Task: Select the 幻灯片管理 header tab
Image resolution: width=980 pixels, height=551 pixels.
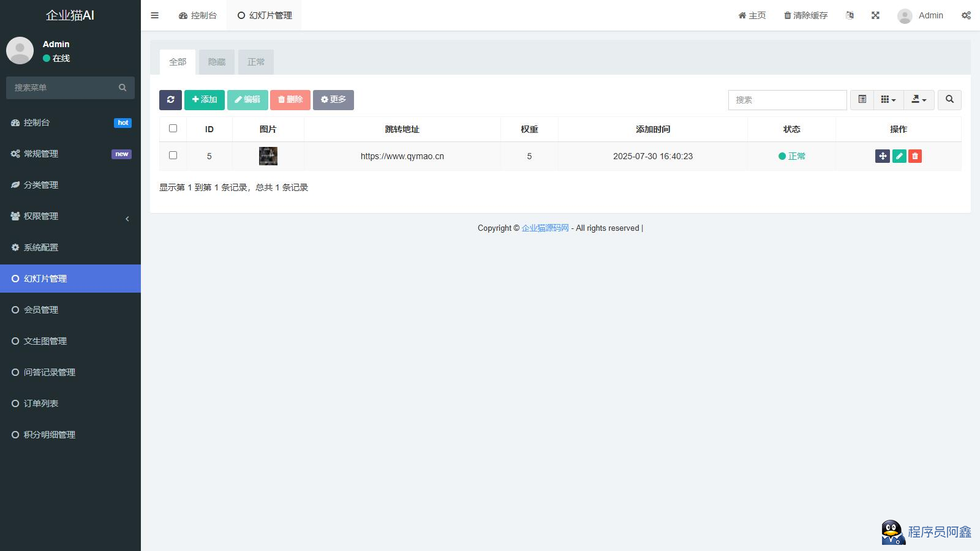Action: pyautogui.click(x=265, y=15)
